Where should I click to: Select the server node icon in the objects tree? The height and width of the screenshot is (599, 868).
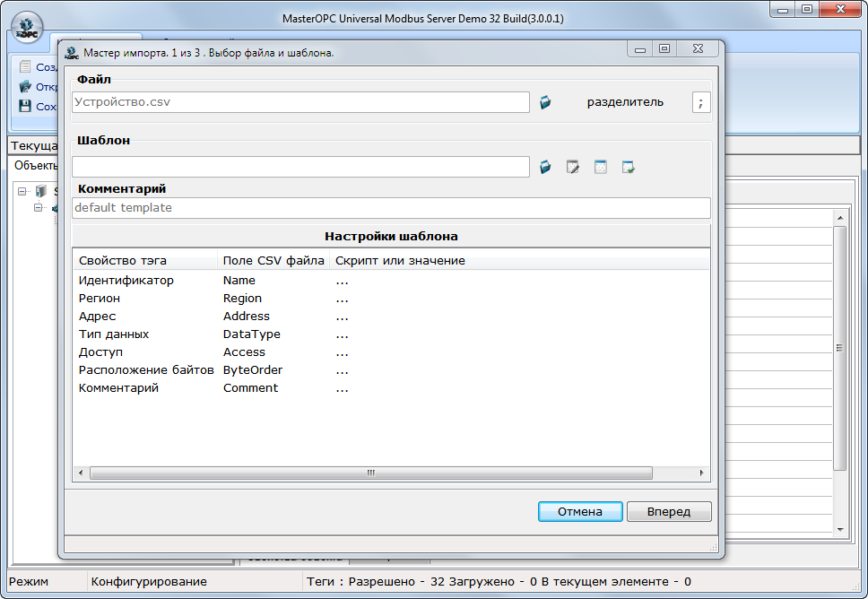coord(41,191)
